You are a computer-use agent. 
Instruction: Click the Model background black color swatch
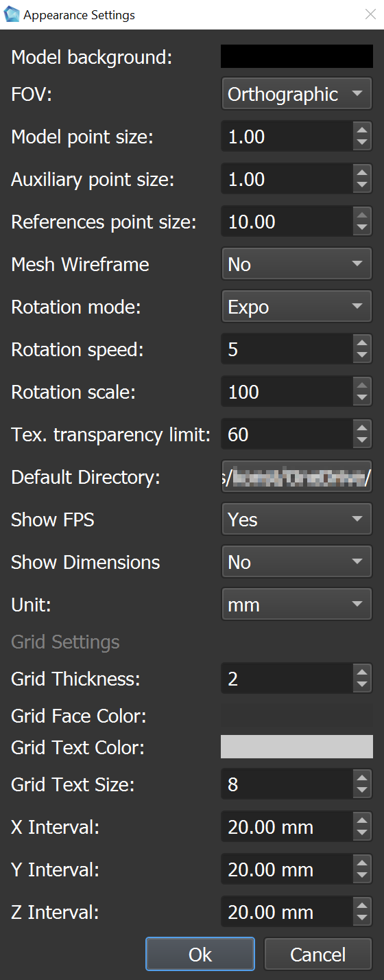tap(296, 56)
